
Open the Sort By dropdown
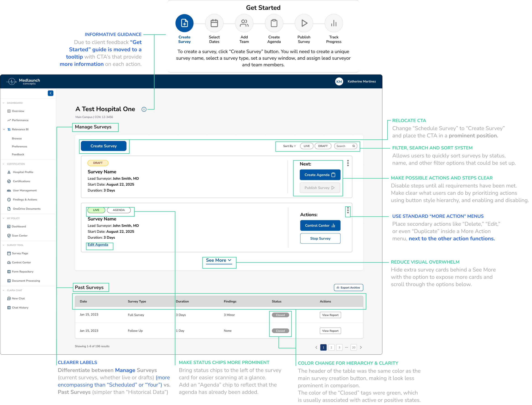point(288,146)
